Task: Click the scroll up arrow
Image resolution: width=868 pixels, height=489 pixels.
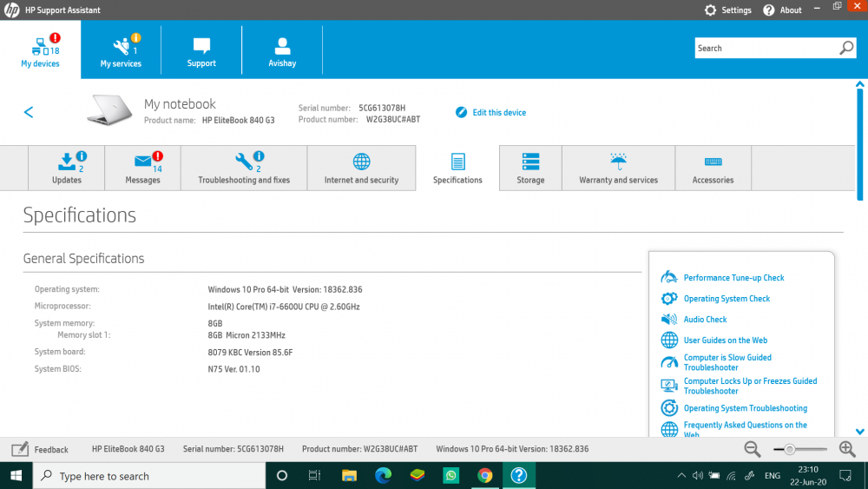Action: (x=859, y=84)
